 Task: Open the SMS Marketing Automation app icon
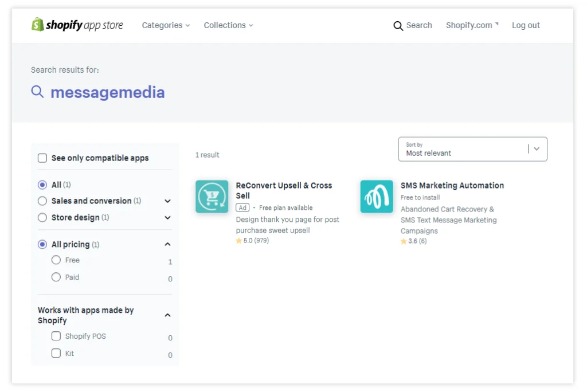(377, 197)
